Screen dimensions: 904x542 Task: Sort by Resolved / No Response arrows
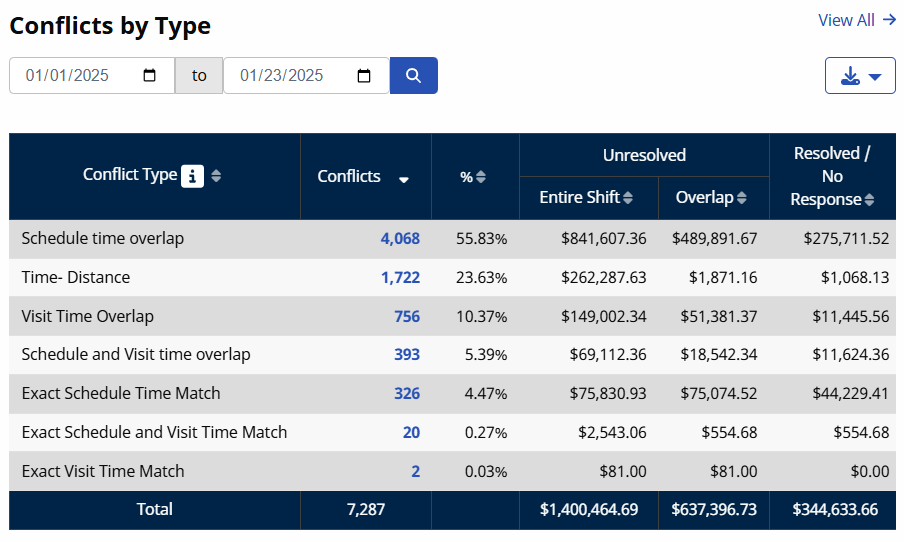[x=870, y=200]
